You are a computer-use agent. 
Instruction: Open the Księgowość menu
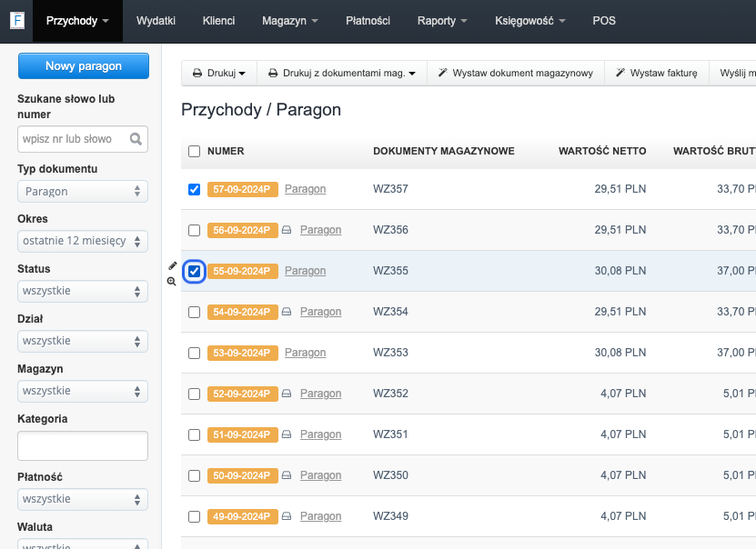pyautogui.click(x=529, y=21)
